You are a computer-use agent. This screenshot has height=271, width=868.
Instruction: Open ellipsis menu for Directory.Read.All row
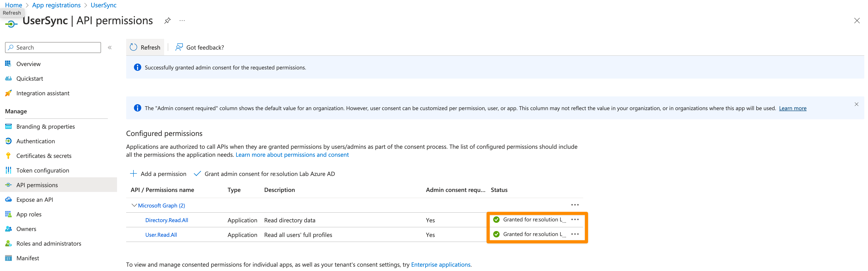click(x=575, y=219)
